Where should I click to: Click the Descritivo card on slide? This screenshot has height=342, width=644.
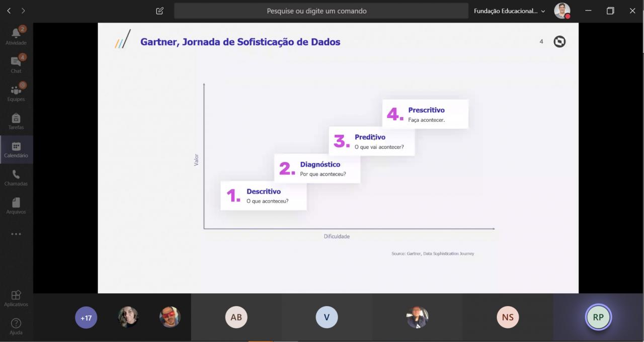coord(264,196)
